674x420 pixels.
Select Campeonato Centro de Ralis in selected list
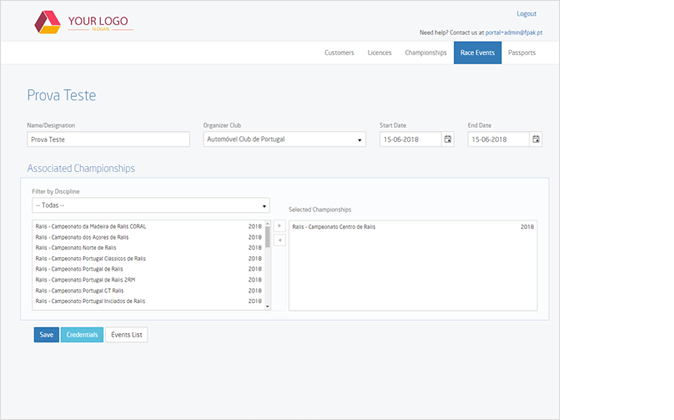tap(413, 227)
